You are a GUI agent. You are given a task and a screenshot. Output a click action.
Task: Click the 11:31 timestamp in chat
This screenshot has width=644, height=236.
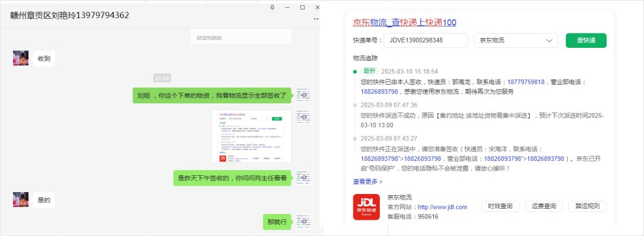[x=162, y=78]
